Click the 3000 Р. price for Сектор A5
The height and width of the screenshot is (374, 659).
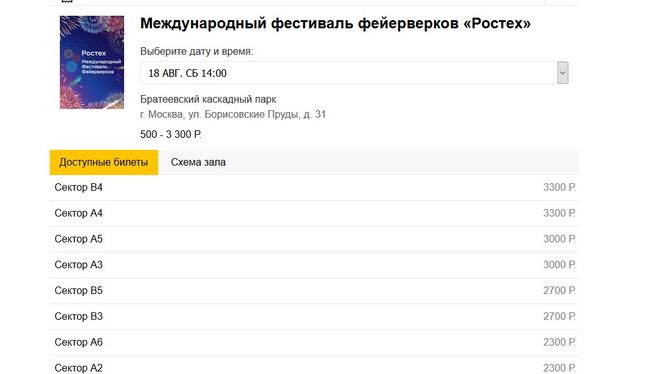(x=559, y=239)
